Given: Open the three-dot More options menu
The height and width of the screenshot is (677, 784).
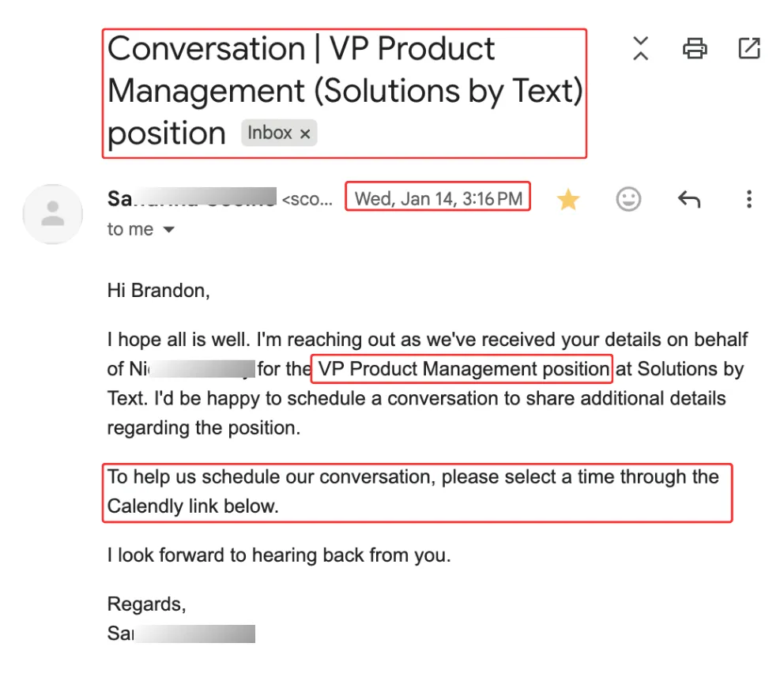Looking at the screenshot, I should click(x=748, y=200).
